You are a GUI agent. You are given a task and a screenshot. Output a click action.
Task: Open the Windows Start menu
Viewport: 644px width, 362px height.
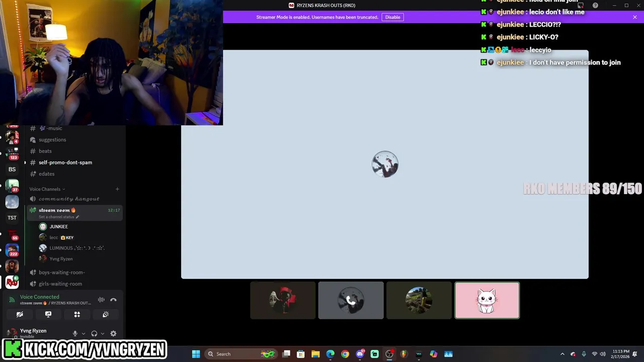tap(196, 354)
